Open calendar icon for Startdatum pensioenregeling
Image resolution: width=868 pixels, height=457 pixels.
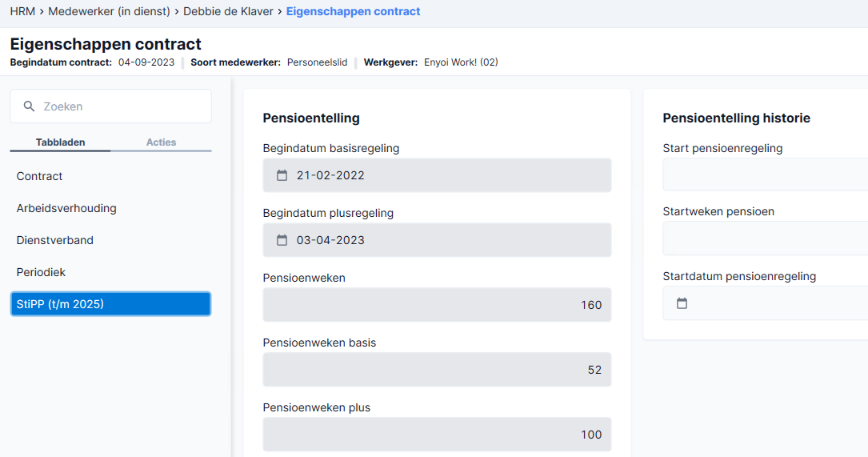[x=682, y=303]
